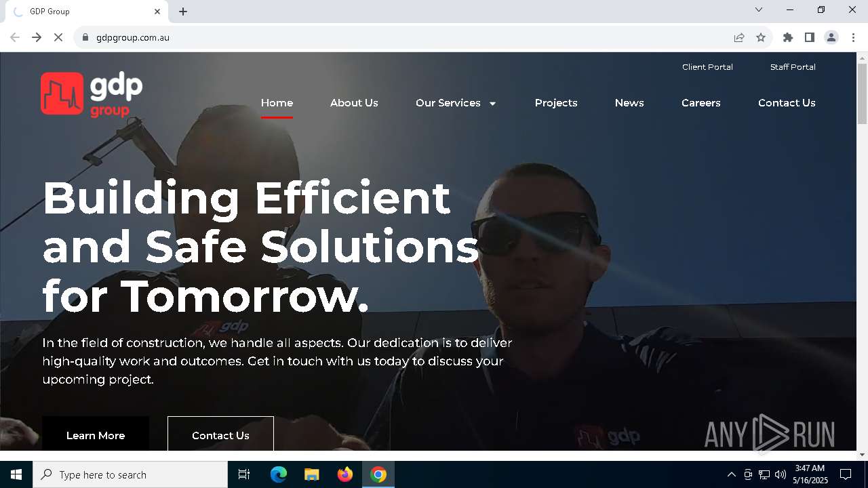
Task: Toggle the browser side panel icon
Action: pyautogui.click(x=810, y=37)
